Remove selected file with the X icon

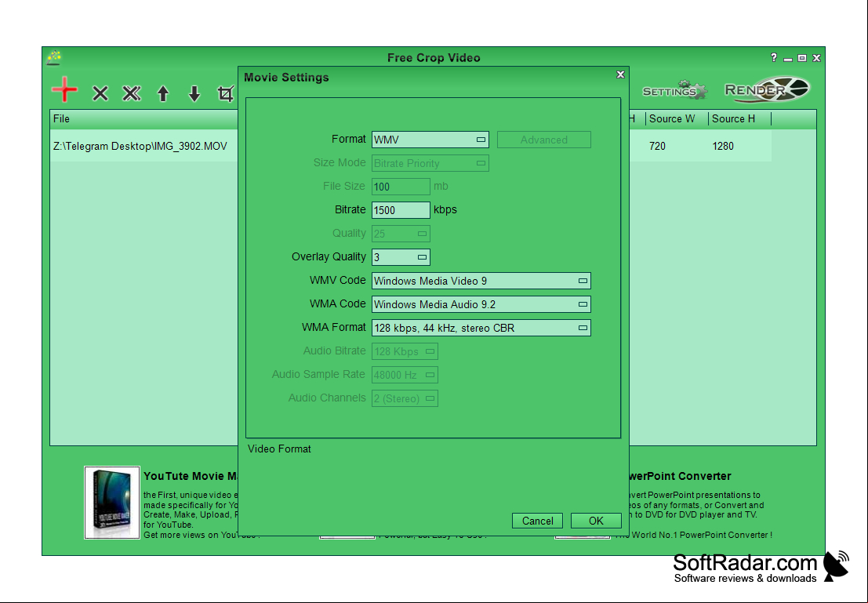(100, 93)
